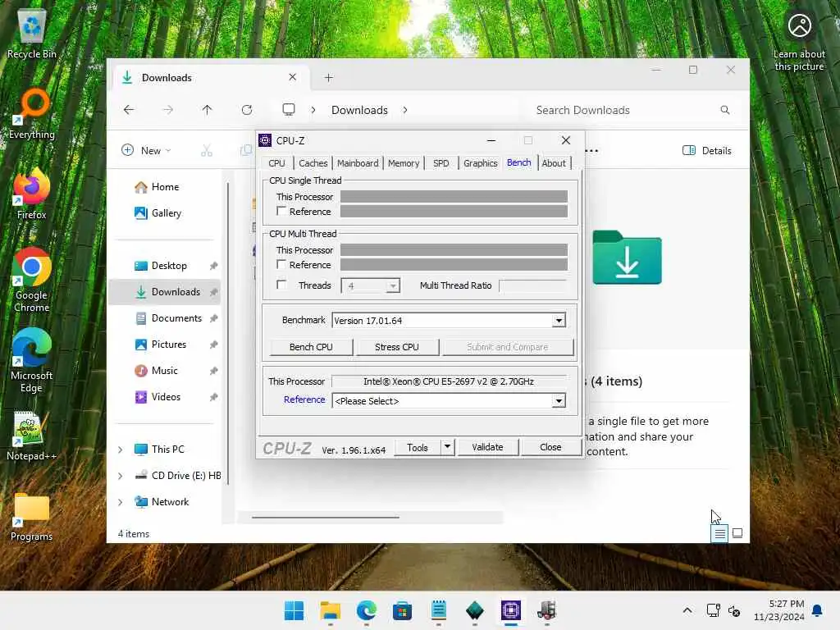The height and width of the screenshot is (630, 840).
Task: Click the Stress CPU button
Action: tap(396, 347)
